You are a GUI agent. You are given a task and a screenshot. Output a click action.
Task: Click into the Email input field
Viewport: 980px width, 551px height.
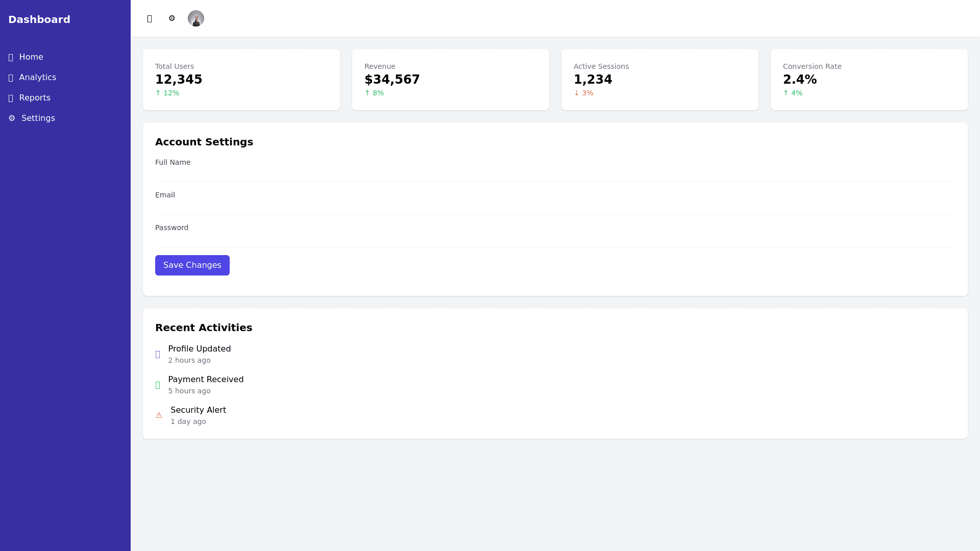(555, 208)
